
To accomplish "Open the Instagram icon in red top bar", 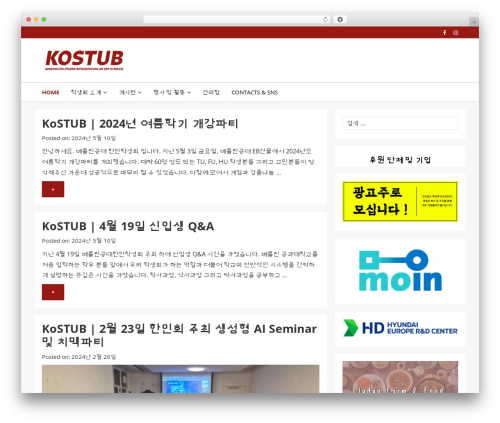I will 456,33.
